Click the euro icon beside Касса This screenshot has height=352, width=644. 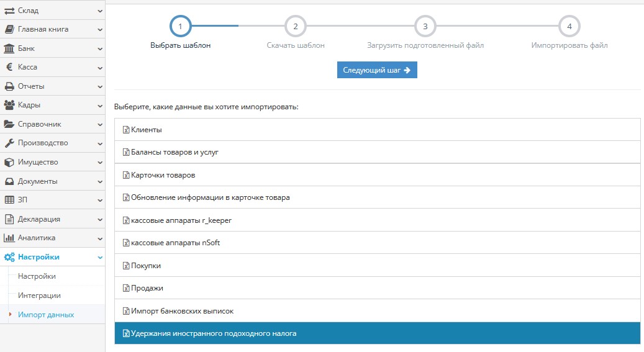click(x=9, y=67)
